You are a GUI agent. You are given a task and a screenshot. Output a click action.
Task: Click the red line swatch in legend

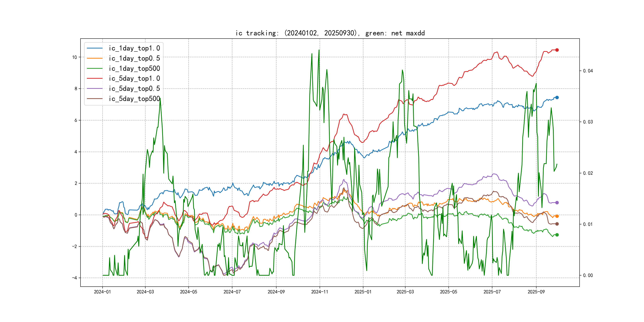click(x=94, y=79)
